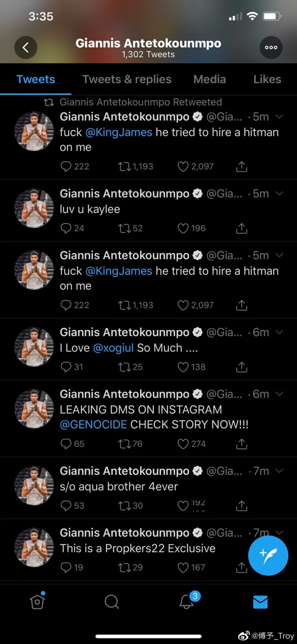
Task: Switch to the Tweets & replies tab
Action: (127, 79)
